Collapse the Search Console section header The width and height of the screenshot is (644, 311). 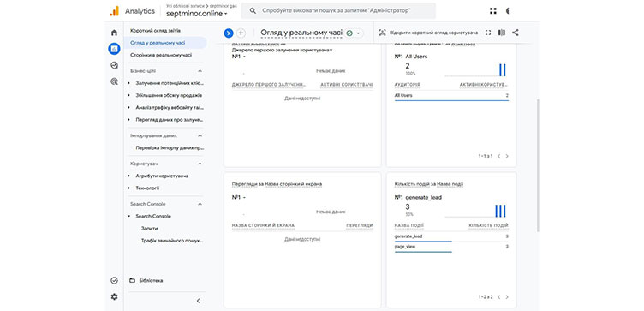click(200, 204)
